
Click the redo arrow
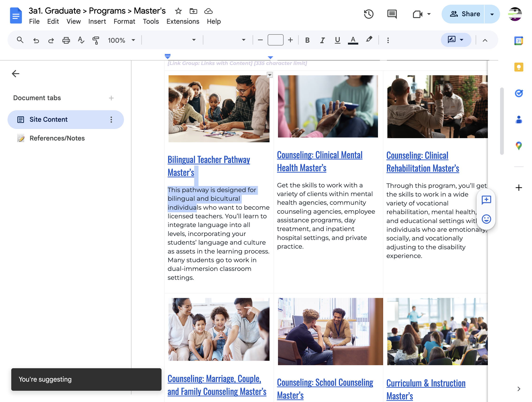coord(51,40)
